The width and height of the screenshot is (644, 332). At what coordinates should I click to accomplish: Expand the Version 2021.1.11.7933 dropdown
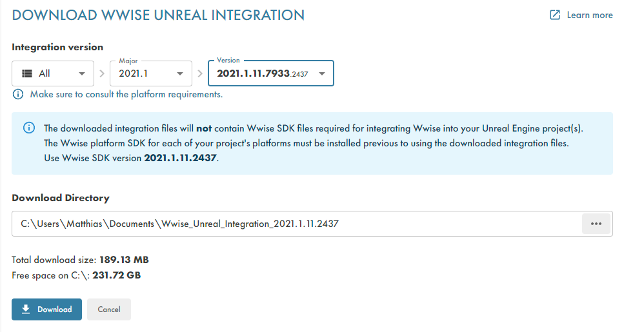pyautogui.click(x=270, y=73)
